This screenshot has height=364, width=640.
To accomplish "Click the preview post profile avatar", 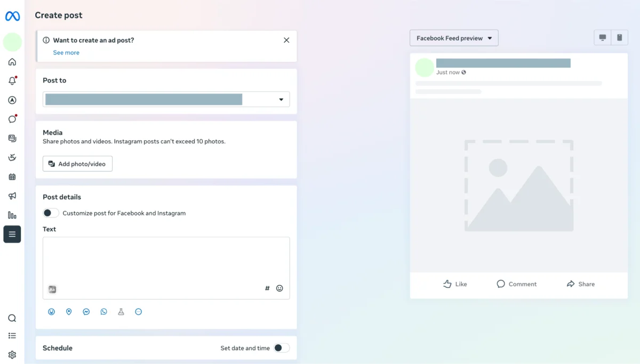I will coord(425,68).
